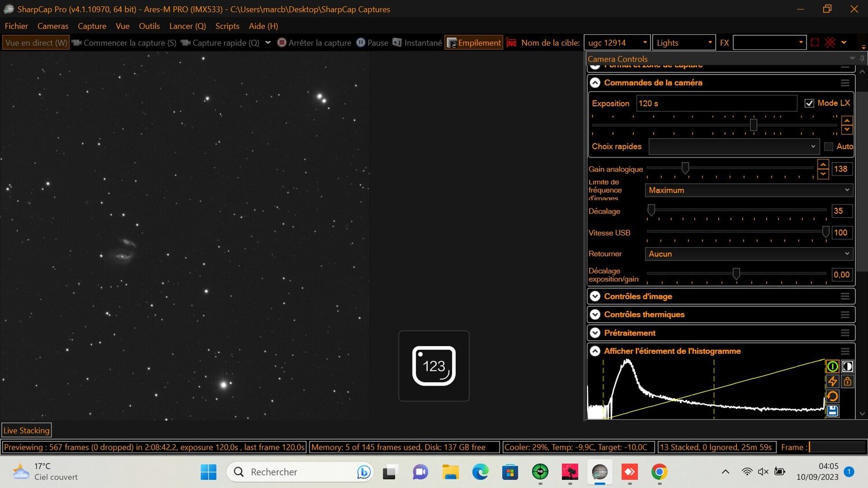Open the Retourner dropdown set to Aucun
868x488 pixels.
point(749,254)
